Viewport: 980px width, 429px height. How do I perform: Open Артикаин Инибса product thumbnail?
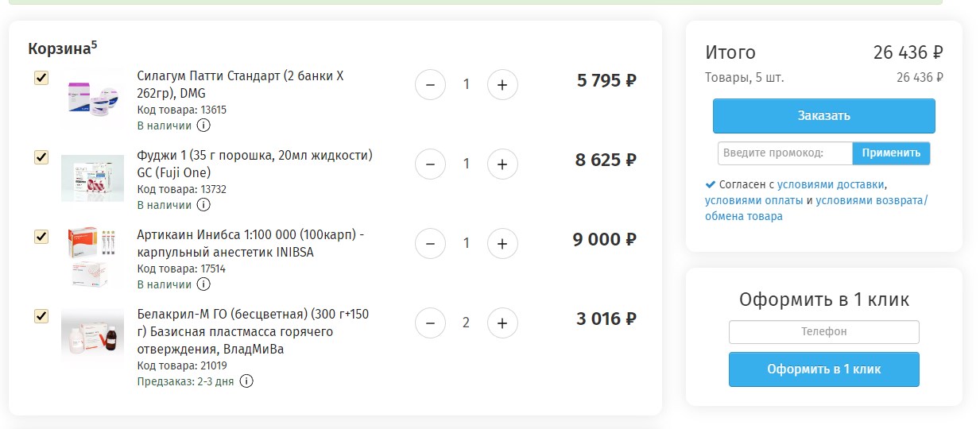[92, 256]
